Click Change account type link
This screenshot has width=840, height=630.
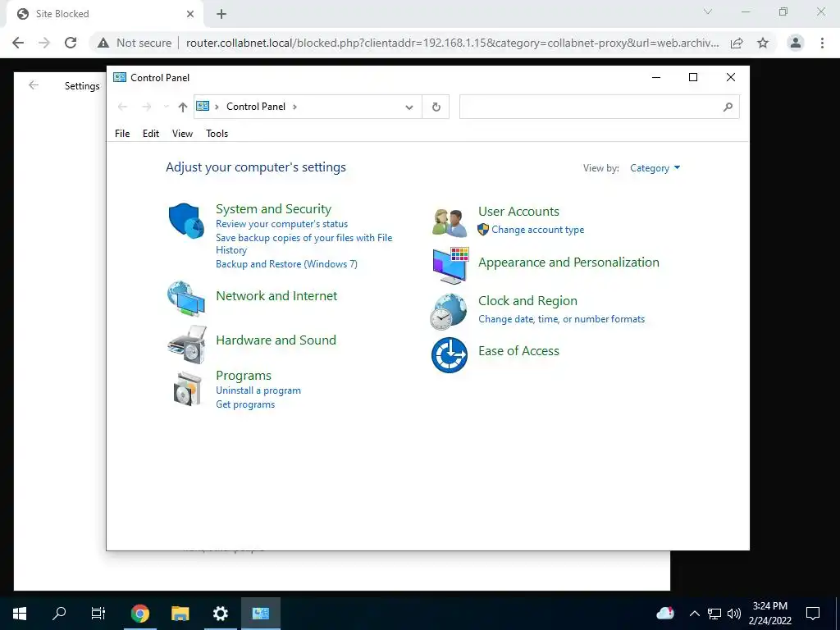[x=538, y=230]
